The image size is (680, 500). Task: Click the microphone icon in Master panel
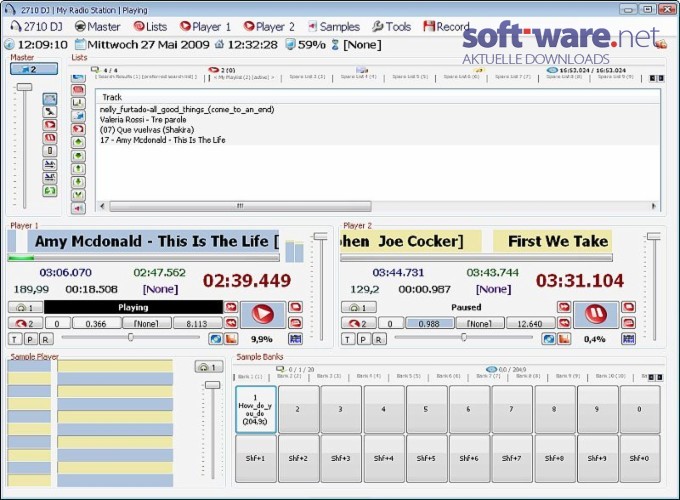[50, 112]
